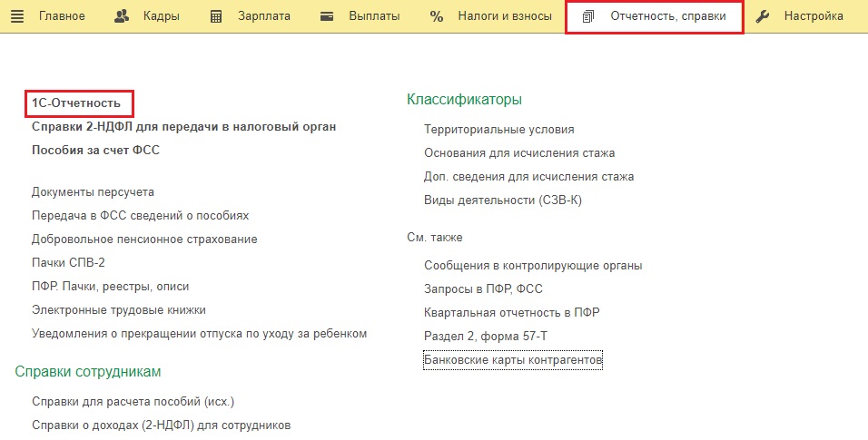868x440 pixels.
Task: Click the documents icon for Отчетность, справки
Action: pyautogui.click(x=587, y=16)
